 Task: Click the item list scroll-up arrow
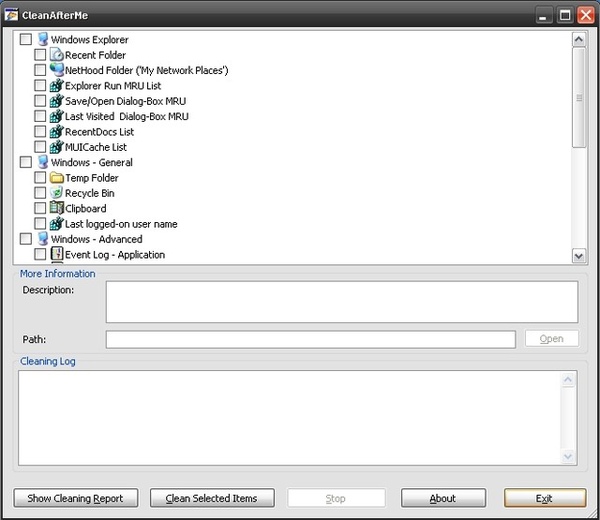(579, 39)
